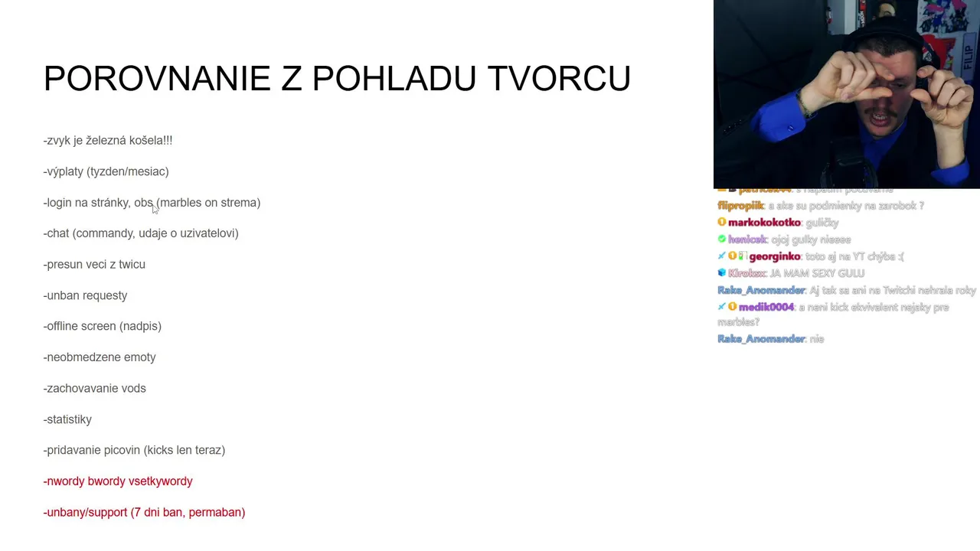Click georginko's orange circle badge
The image size is (980, 551).
click(732, 256)
